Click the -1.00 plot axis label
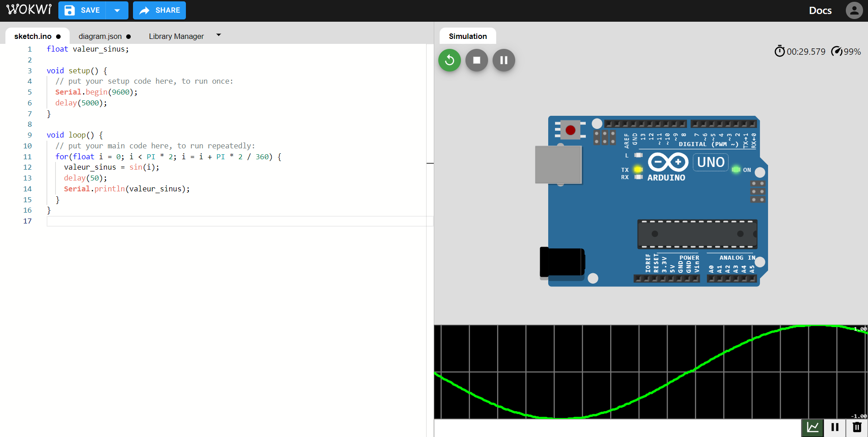 pos(859,416)
